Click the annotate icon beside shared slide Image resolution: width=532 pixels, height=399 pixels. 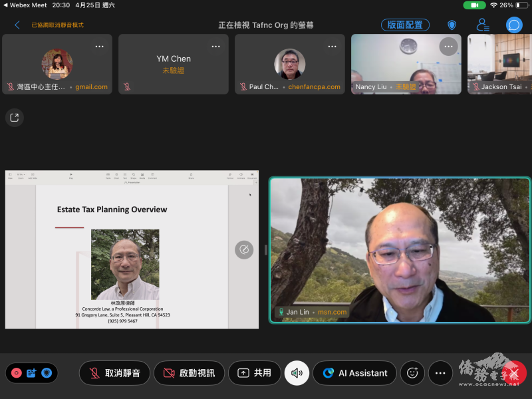coord(244,250)
